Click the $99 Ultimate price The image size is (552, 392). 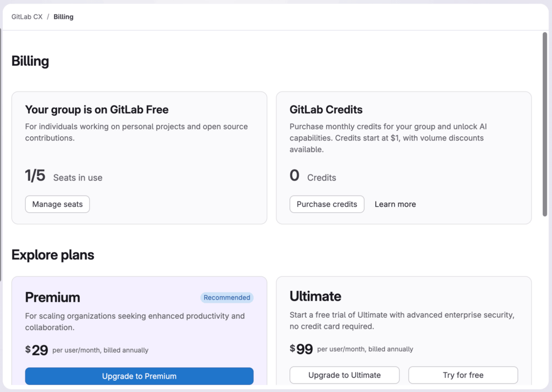point(302,349)
